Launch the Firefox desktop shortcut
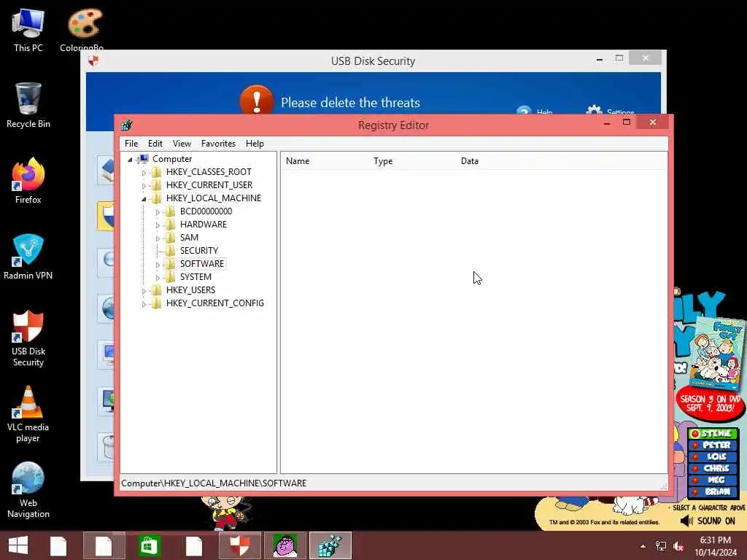Image resolution: width=747 pixels, height=560 pixels. point(28,181)
